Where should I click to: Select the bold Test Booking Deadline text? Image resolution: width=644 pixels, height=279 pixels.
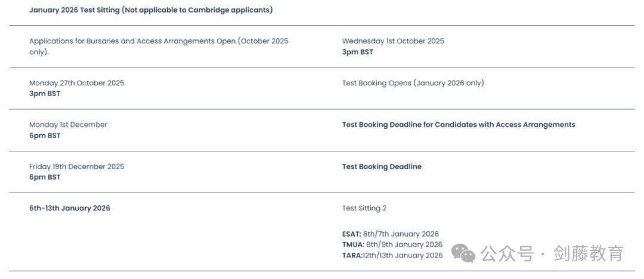coord(382,166)
